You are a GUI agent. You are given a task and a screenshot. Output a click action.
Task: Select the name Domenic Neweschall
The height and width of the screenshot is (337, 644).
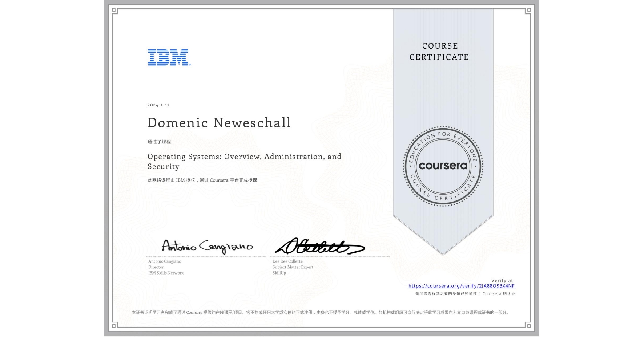click(219, 123)
